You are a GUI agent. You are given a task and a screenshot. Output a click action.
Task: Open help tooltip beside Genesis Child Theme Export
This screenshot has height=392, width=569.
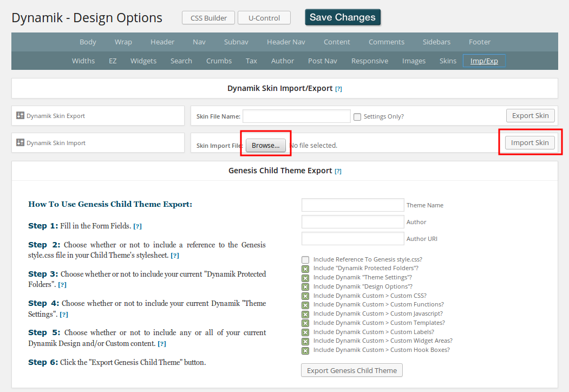338,171
